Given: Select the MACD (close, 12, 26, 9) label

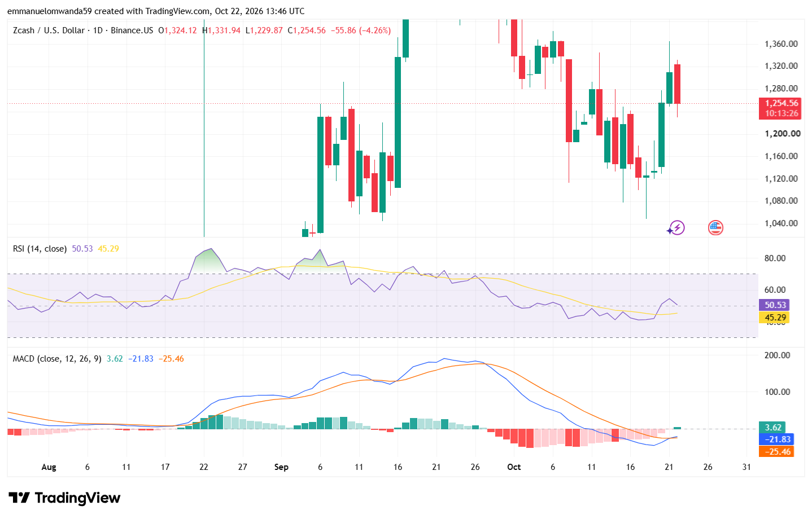Looking at the screenshot, I should coord(57,359).
